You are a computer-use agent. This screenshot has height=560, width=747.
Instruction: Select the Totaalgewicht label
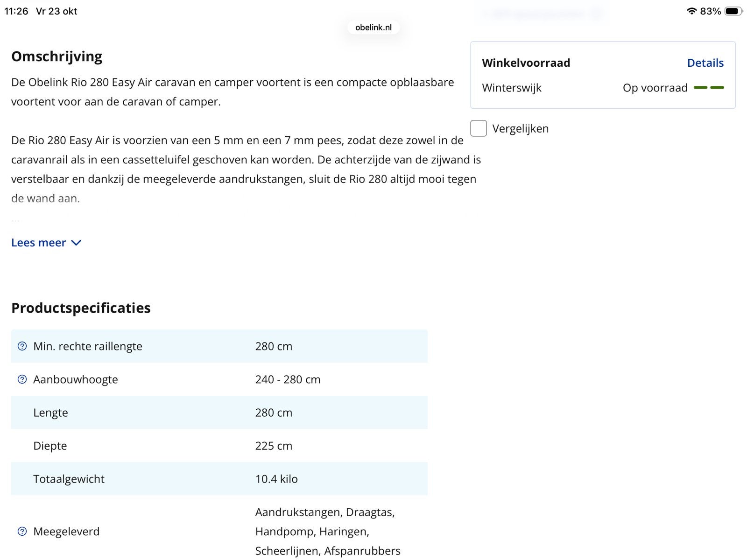click(x=69, y=479)
